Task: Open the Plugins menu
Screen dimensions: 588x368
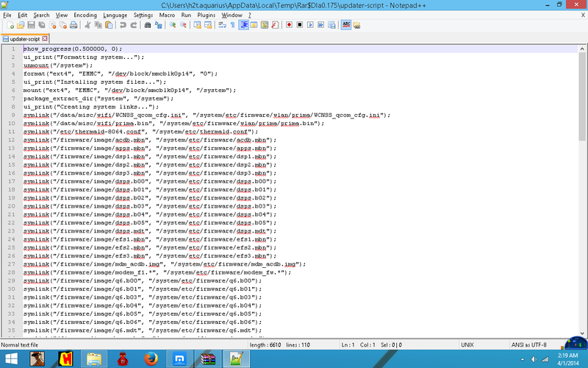Action: coord(207,15)
